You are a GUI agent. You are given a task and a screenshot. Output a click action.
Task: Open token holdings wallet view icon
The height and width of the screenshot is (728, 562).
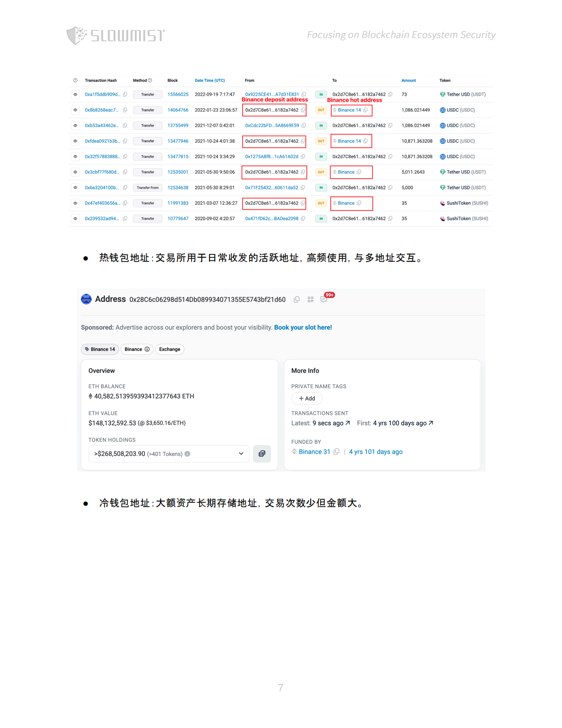(x=262, y=454)
